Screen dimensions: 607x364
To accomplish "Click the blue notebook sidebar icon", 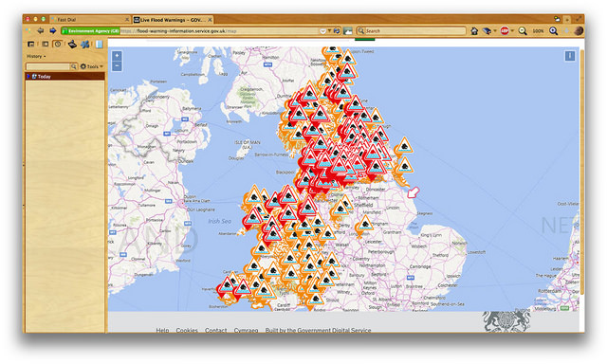I will tap(100, 45).
